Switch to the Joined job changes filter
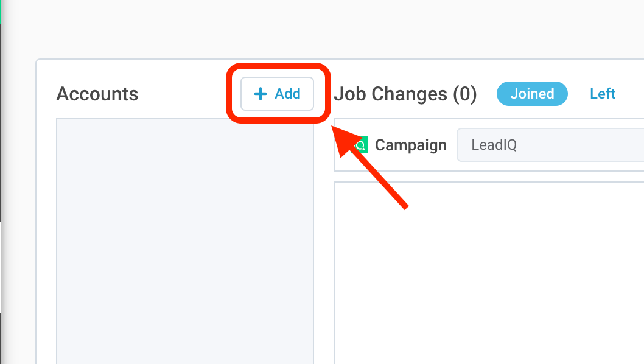Viewport: 644px width, 364px height. click(532, 94)
